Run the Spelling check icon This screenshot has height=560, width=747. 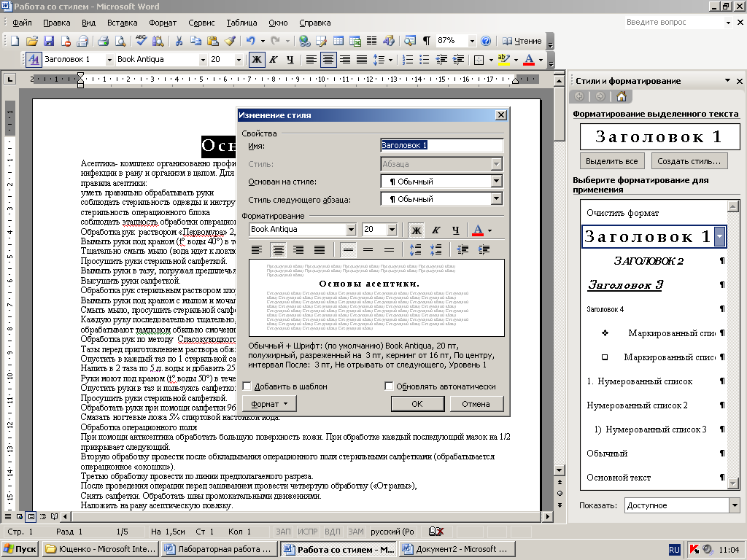[x=141, y=41]
